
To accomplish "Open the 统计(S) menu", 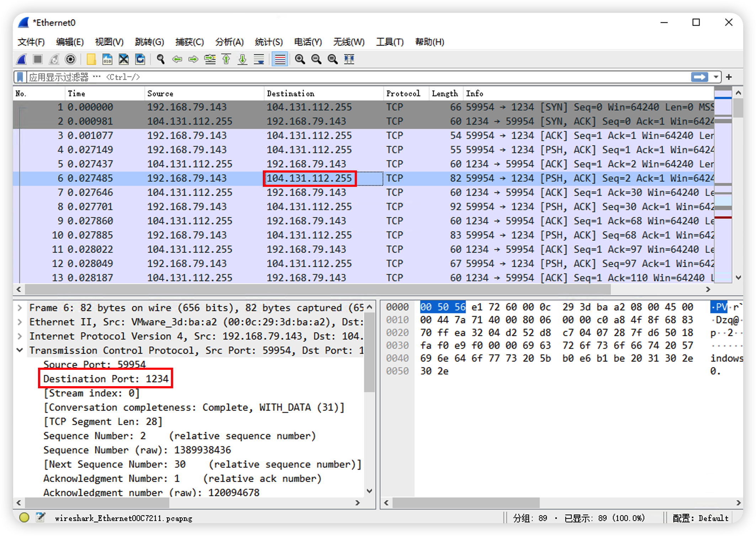I will [269, 42].
